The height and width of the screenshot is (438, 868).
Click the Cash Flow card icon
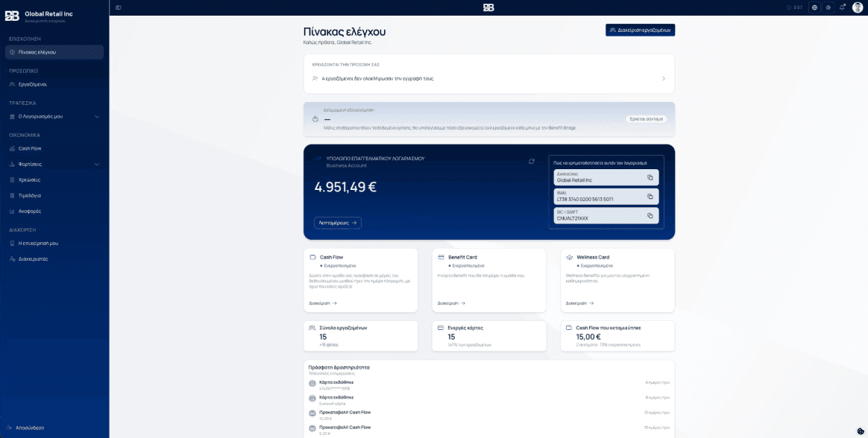312,257
